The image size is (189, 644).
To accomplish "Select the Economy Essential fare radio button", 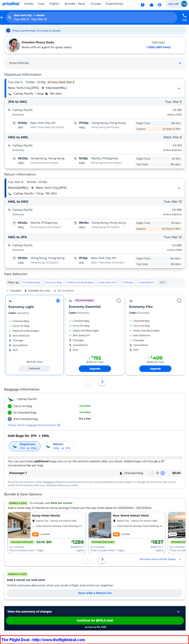I will (119, 300).
